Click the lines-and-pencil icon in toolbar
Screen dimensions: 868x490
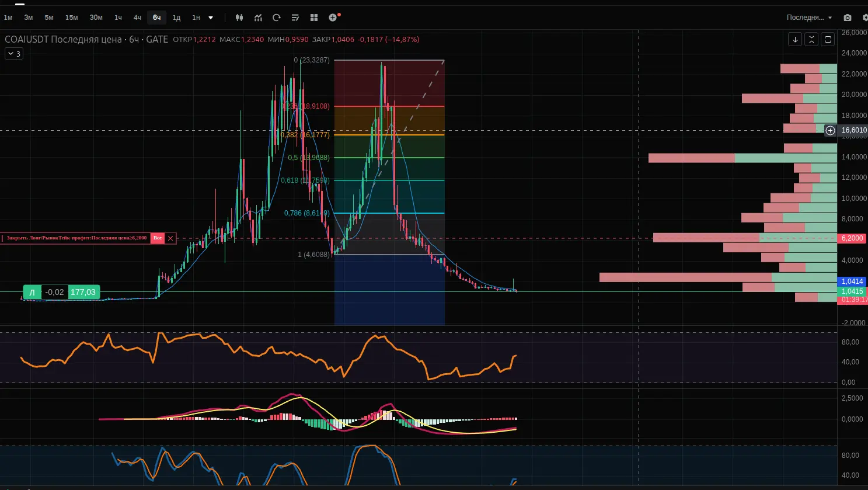pyautogui.click(x=295, y=18)
